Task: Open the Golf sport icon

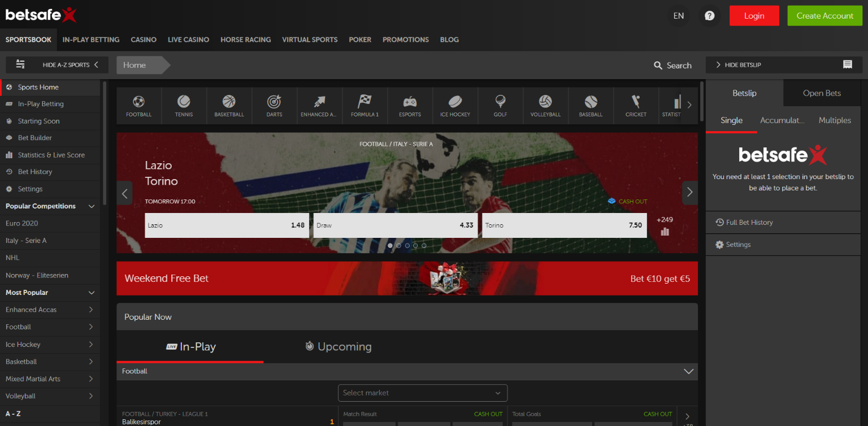Action: click(x=500, y=106)
